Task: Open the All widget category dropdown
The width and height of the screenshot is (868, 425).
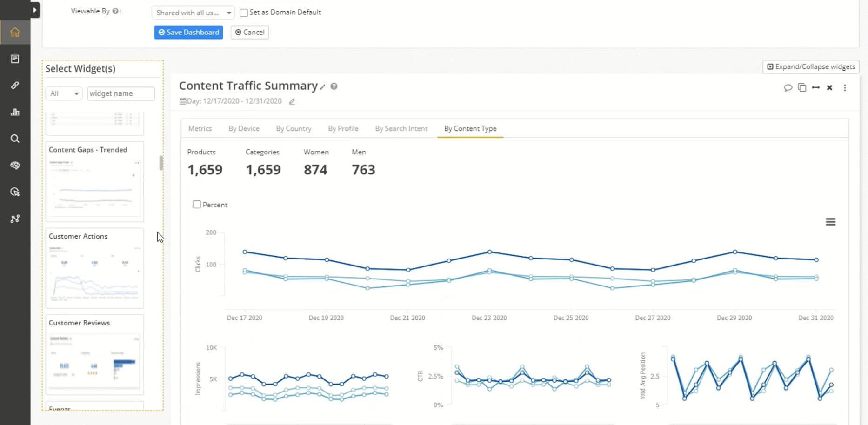Action: pyautogui.click(x=64, y=93)
